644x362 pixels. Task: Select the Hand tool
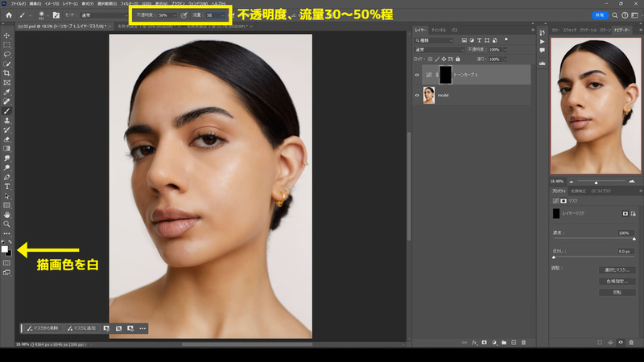click(x=7, y=215)
